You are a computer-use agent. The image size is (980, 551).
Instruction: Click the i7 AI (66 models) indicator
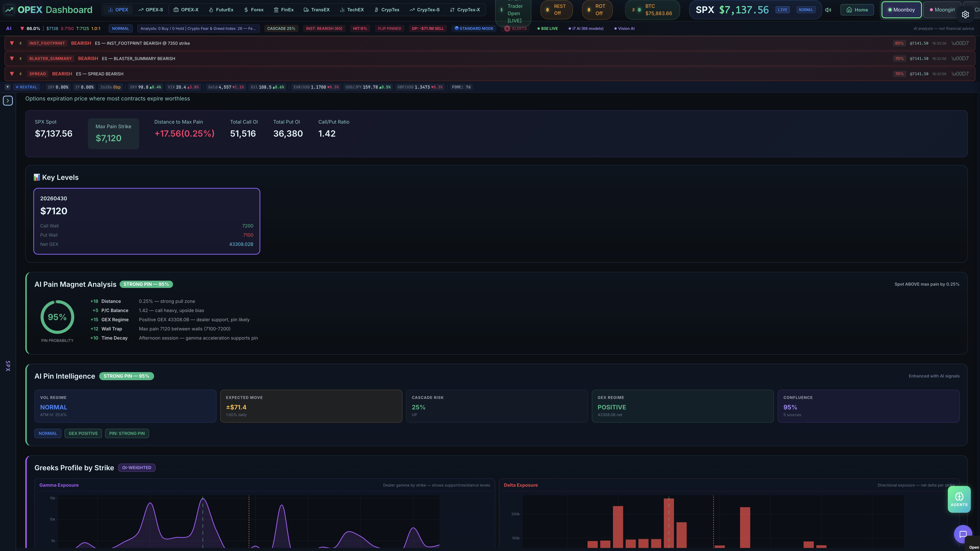tap(586, 29)
